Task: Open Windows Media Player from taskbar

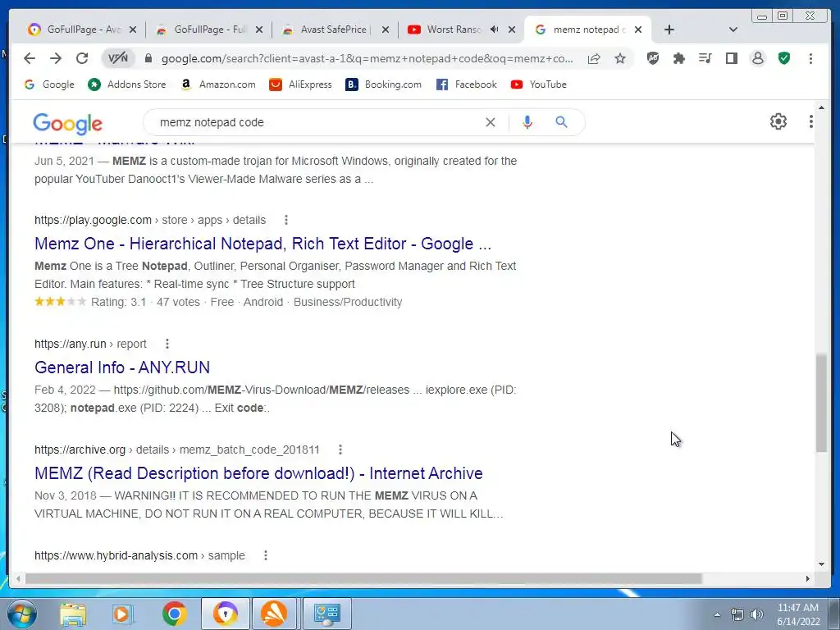Action: [122, 614]
